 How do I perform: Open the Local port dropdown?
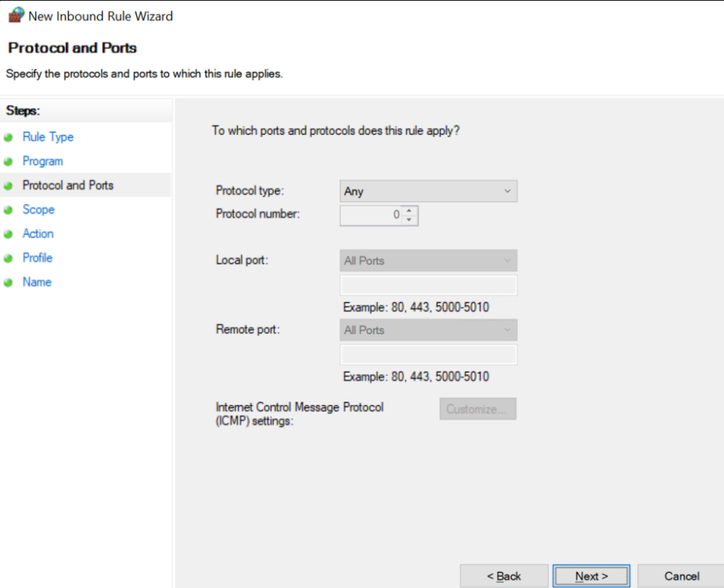429,260
